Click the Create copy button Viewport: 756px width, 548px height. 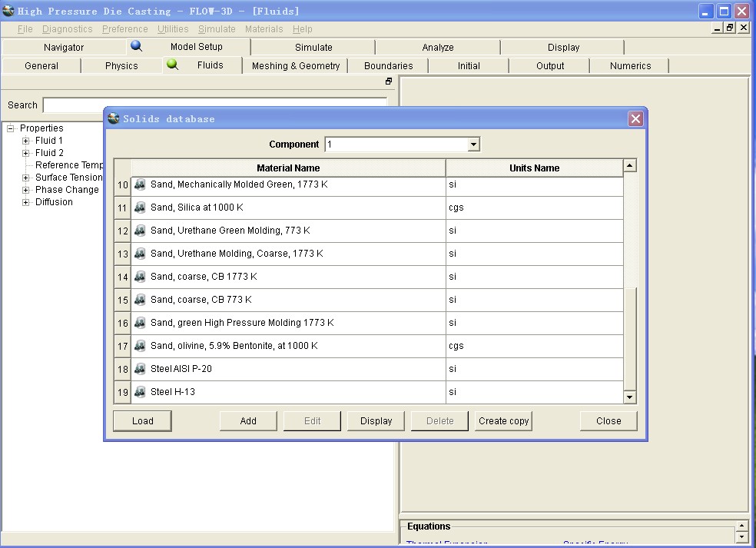coord(503,421)
